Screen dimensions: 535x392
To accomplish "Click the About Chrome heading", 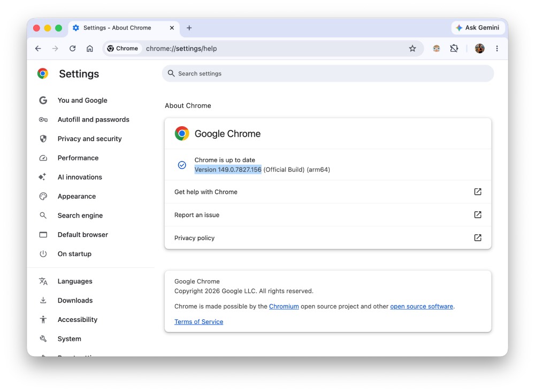I will pos(188,106).
